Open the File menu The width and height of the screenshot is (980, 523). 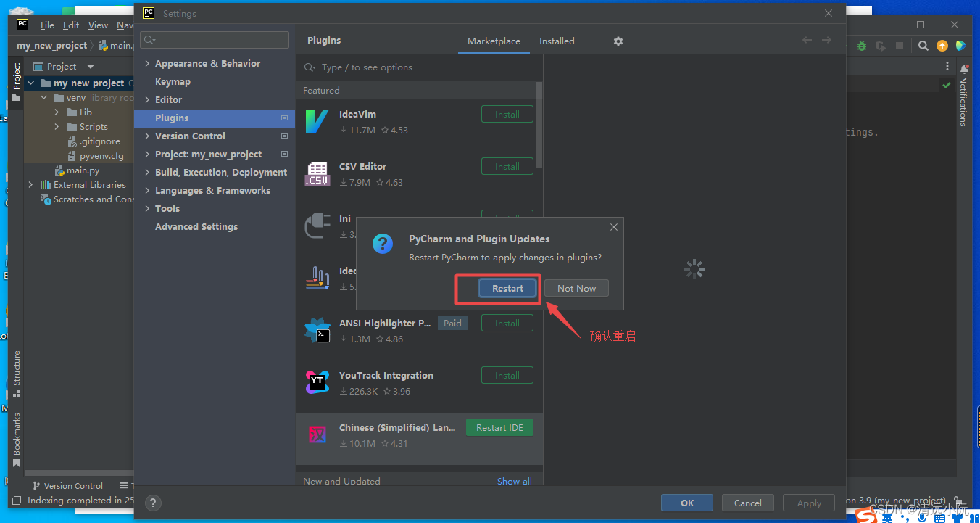coord(47,25)
